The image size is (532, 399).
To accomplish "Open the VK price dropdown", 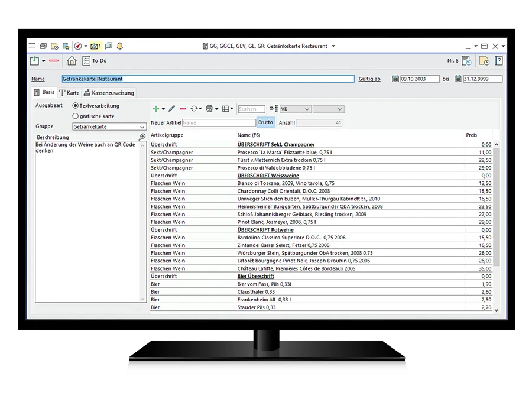I will point(306,109).
